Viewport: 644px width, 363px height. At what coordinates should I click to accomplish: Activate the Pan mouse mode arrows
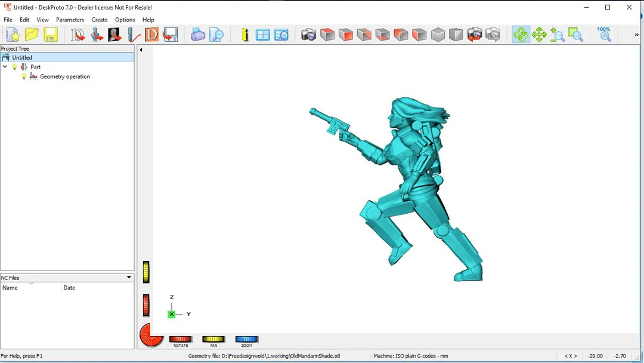(x=539, y=35)
